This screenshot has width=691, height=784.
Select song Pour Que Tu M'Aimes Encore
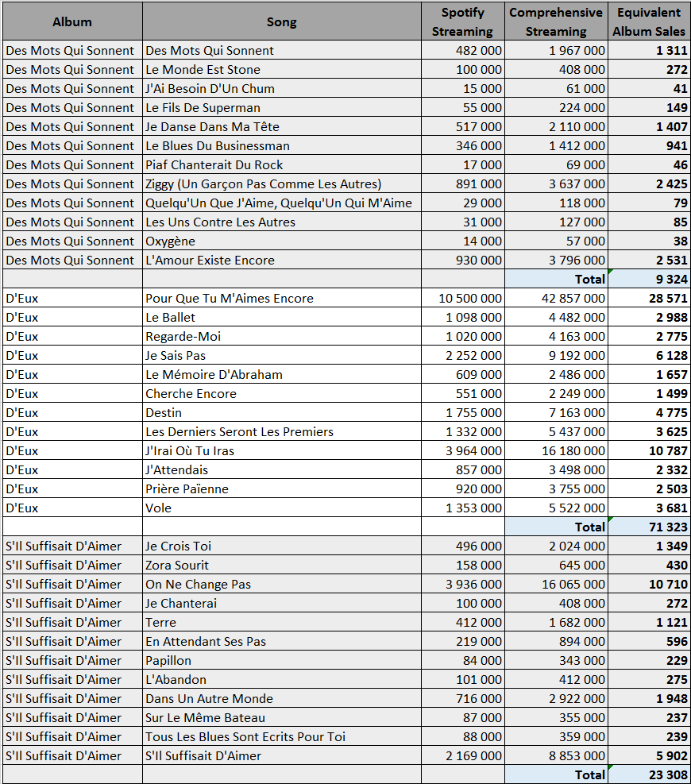281,298
